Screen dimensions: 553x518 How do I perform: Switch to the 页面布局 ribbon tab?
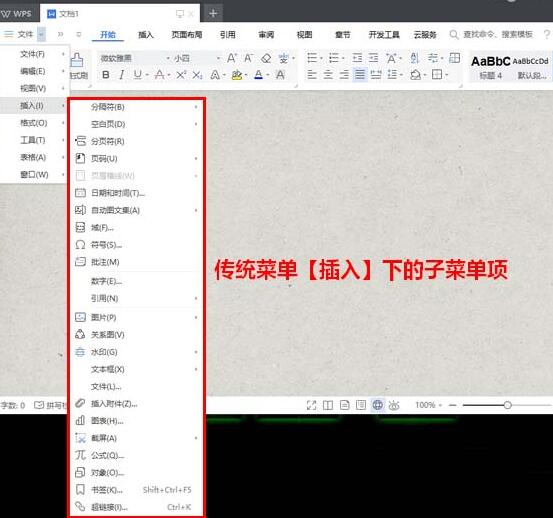(187, 35)
